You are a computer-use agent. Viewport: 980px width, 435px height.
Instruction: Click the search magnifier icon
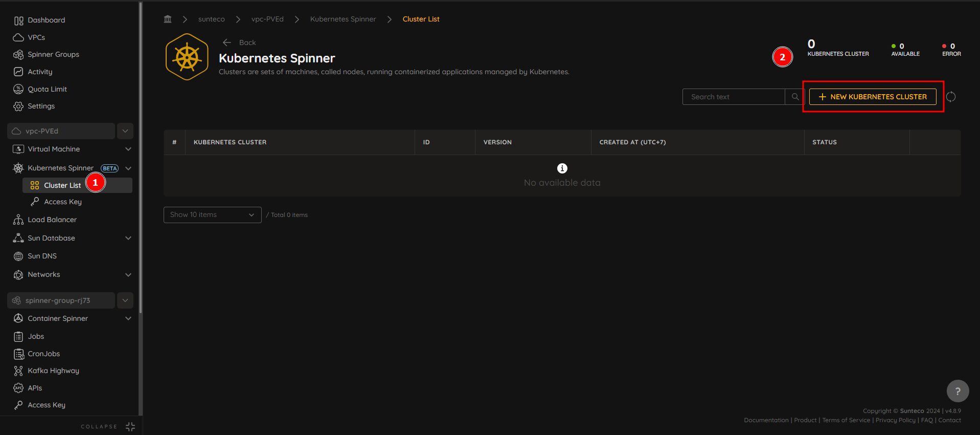point(795,97)
